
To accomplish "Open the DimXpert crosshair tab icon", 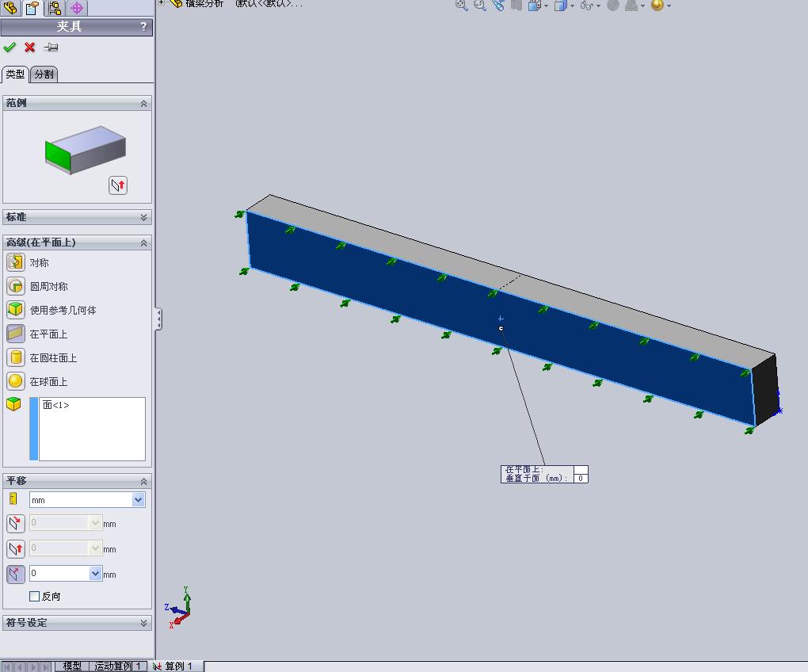I will coord(77,7).
